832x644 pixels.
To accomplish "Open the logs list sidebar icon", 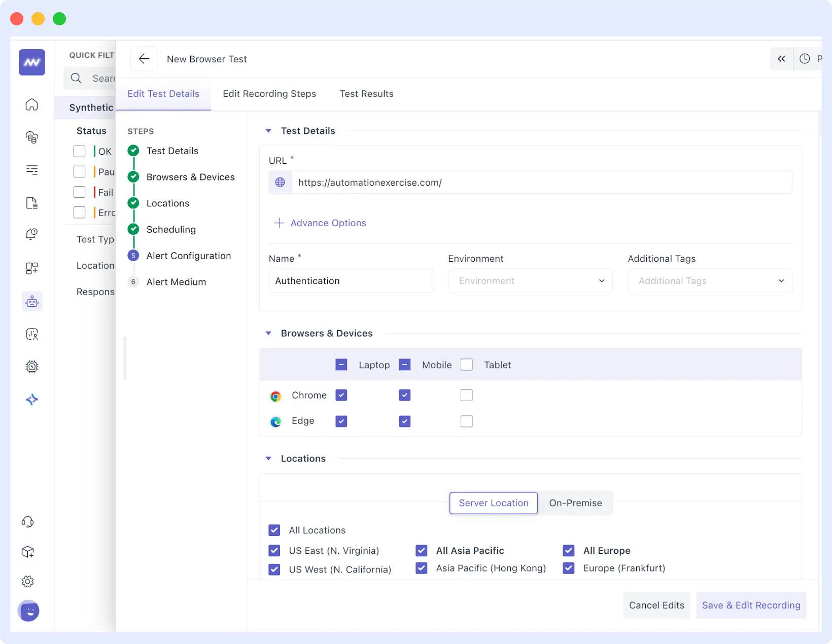I will pos(32,170).
